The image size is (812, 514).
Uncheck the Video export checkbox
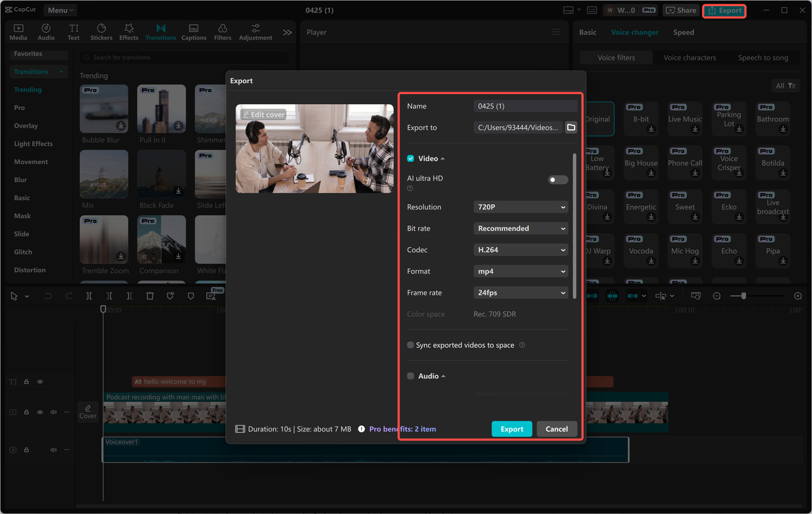[410, 159]
